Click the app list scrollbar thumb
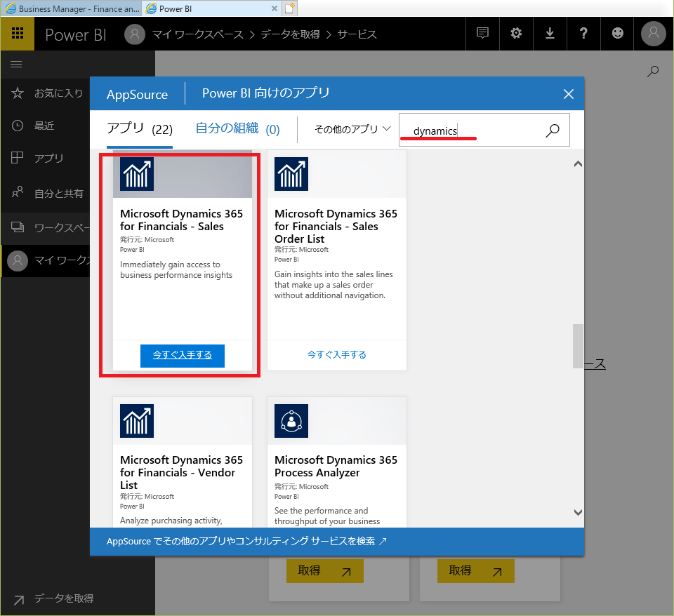This screenshot has width=674, height=616. click(x=578, y=346)
